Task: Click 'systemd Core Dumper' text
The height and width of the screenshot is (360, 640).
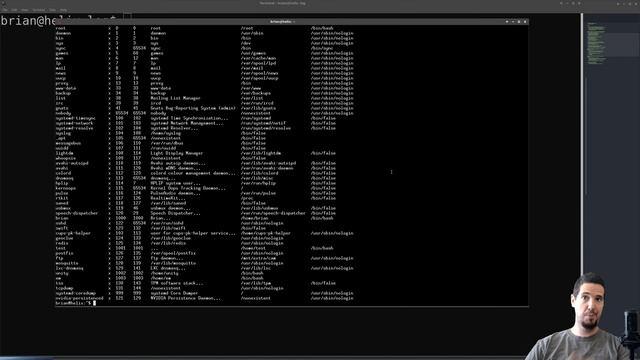Action: [x=174, y=293]
